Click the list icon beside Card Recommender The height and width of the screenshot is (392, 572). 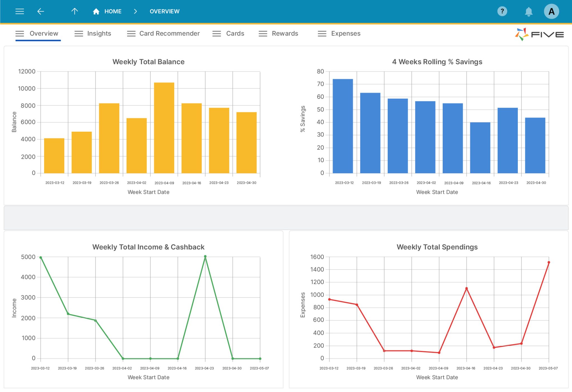click(x=131, y=33)
